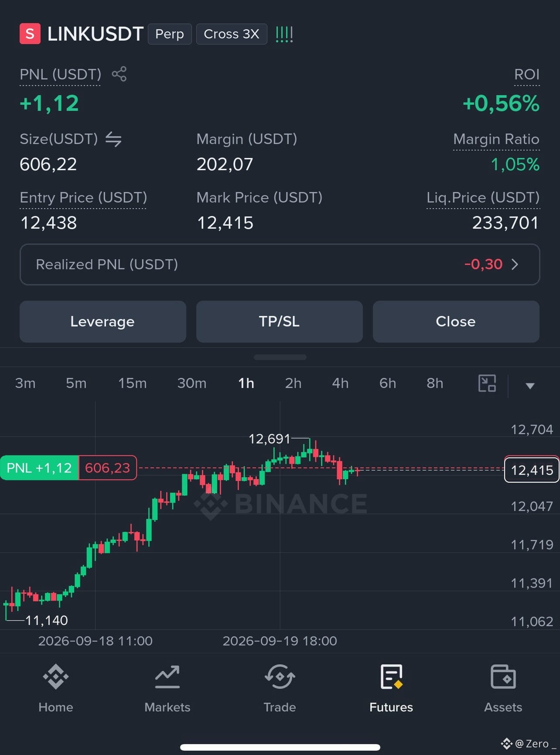Select the 4h chart interval
Viewport: 560px width, 755px height.
[340, 383]
